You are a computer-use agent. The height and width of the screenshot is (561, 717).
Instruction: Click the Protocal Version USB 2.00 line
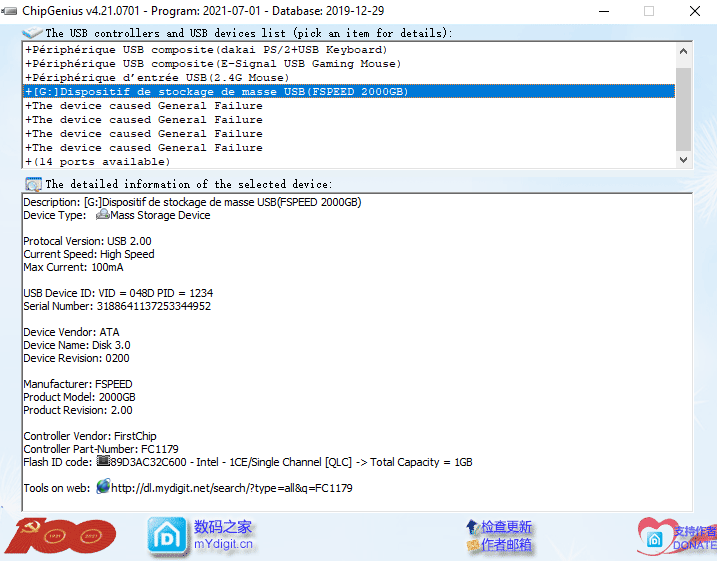(x=87, y=241)
